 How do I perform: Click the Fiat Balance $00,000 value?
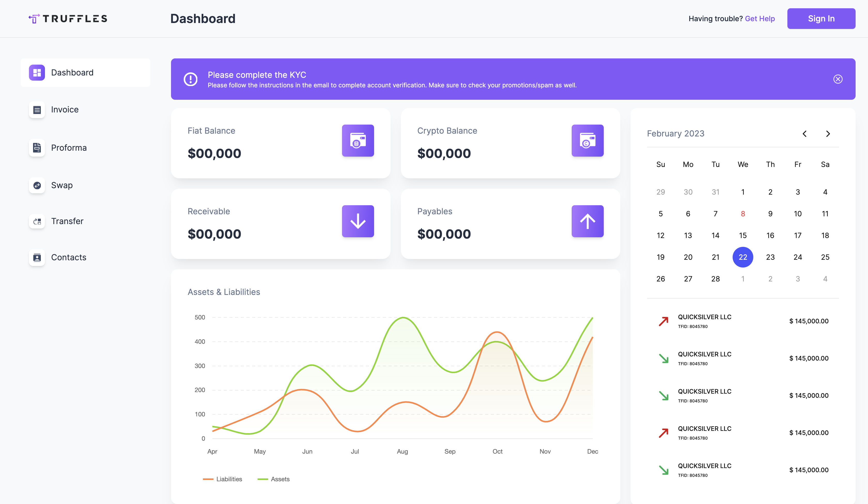pyautogui.click(x=214, y=154)
